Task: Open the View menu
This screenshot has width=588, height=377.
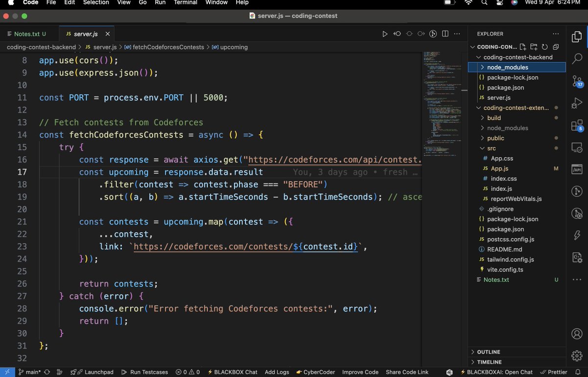Action: click(x=123, y=2)
